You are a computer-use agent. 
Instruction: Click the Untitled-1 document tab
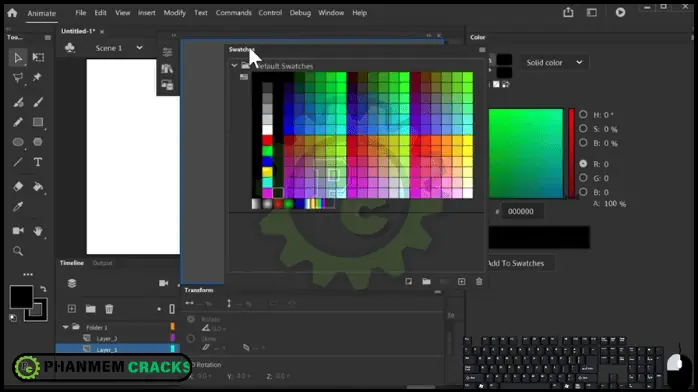(x=78, y=31)
